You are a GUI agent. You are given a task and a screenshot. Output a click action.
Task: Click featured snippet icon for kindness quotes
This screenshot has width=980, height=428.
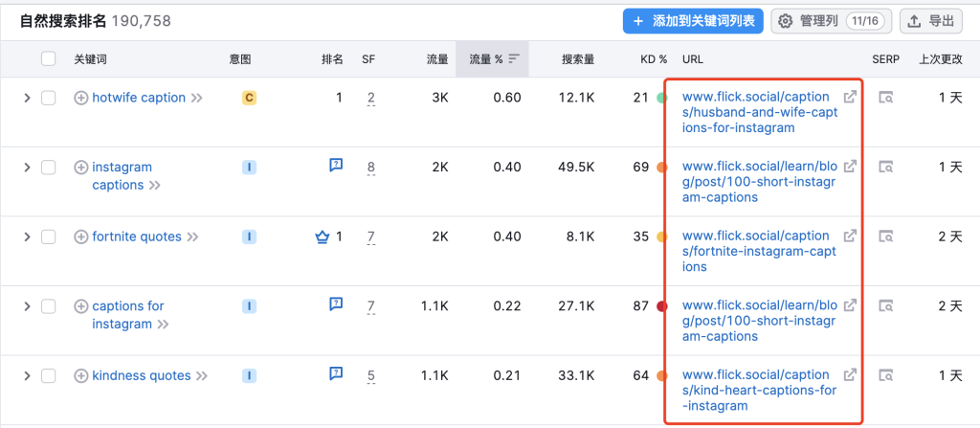336,373
